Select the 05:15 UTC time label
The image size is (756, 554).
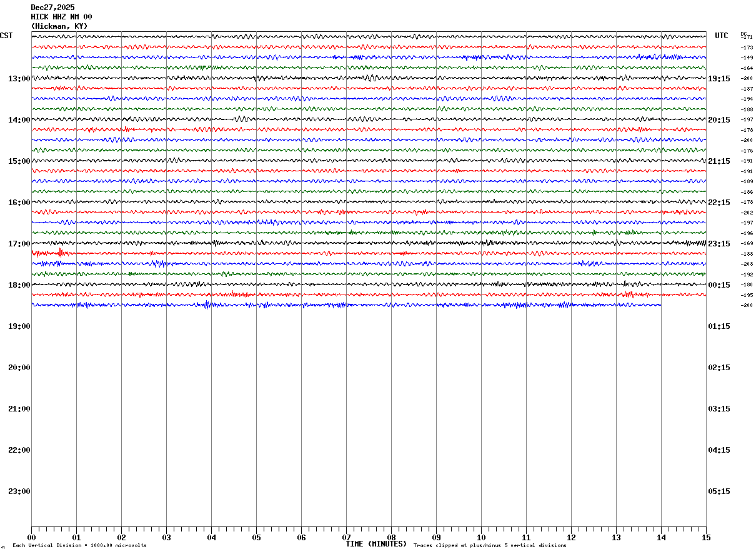click(719, 491)
